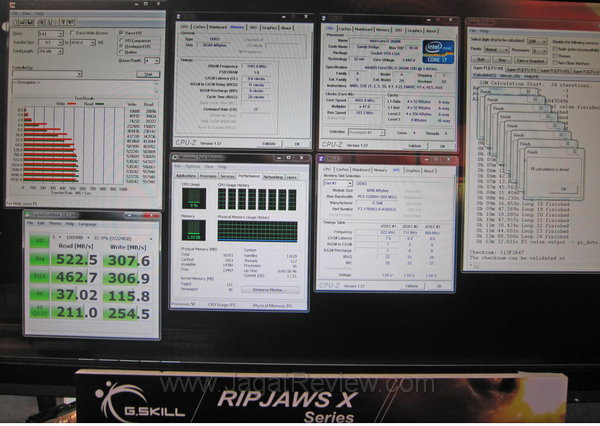This screenshot has height=426, width=600.
Task: Toggle Force Write Access checkbox in ATTO
Action: tap(72, 33)
